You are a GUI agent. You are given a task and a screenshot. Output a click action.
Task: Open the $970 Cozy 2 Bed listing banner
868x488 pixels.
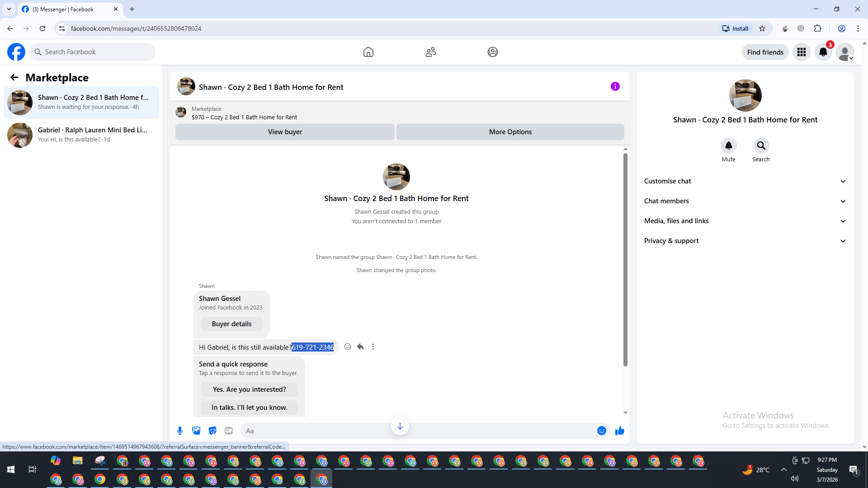(400, 113)
